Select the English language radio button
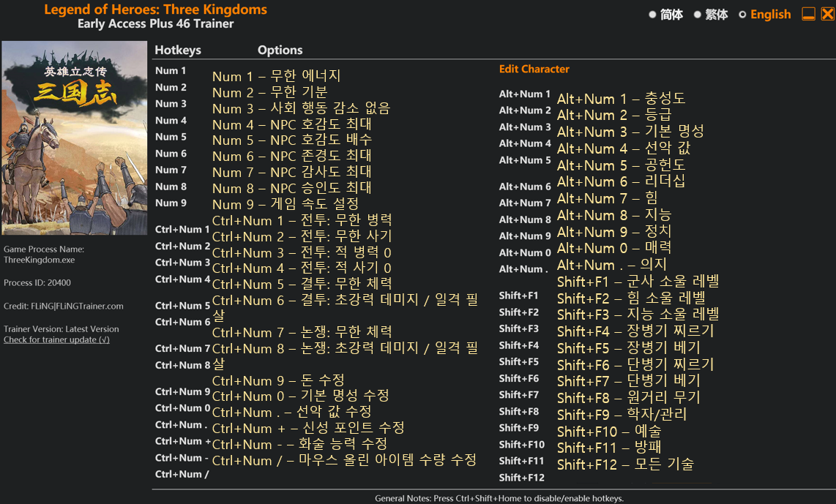This screenshot has height=504, width=836. (742, 15)
